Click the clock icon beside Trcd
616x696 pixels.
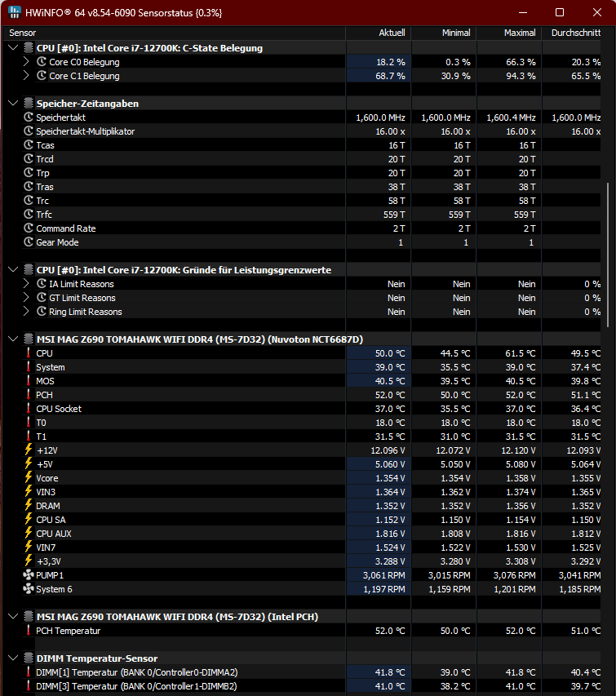tap(29, 159)
